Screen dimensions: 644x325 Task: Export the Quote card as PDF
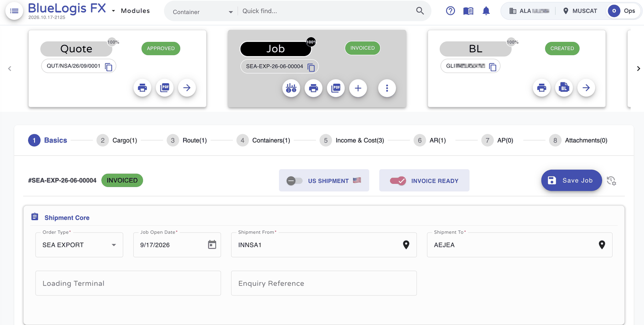click(165, 88)
